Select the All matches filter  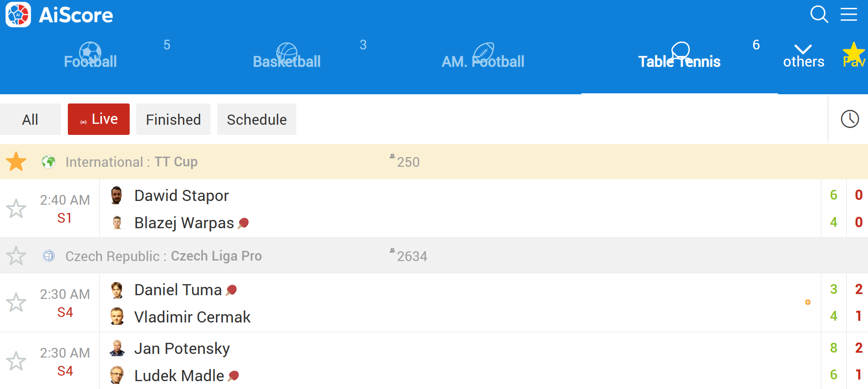[x=30, y=119]
